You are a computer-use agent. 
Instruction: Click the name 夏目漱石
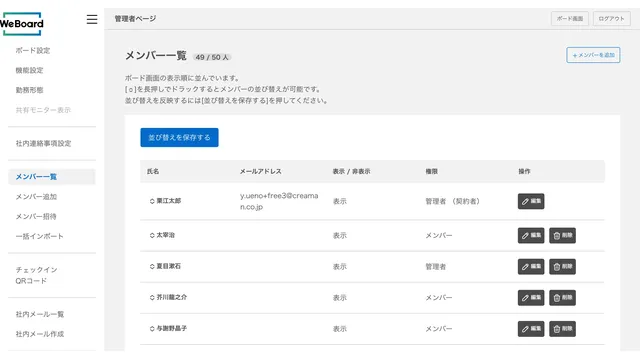pos(169,266)
